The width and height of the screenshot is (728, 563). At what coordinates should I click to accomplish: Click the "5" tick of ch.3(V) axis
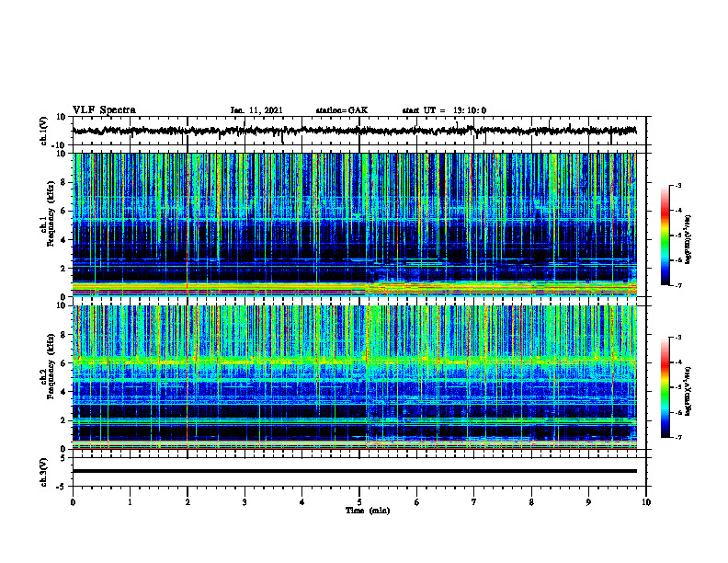tap(63, 458)
